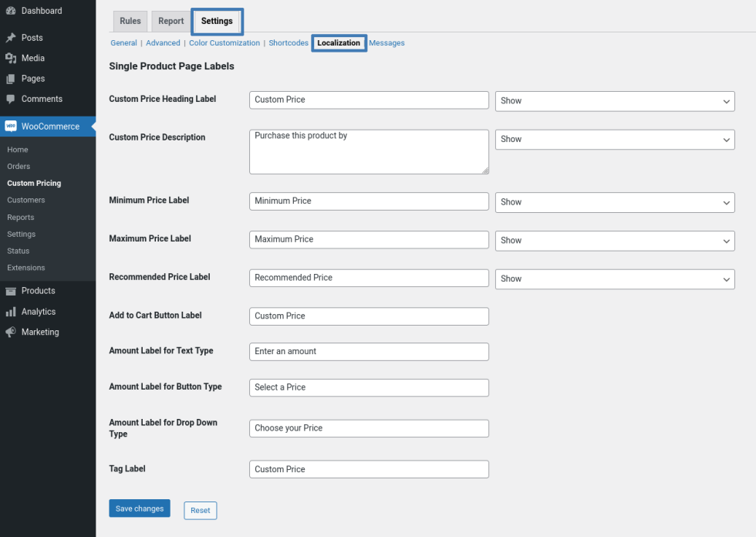Open Custom Price Heading Label visibility dropdown
Image resolution: width=756 pixels, height=537 pixels.
tap(614, 101)
